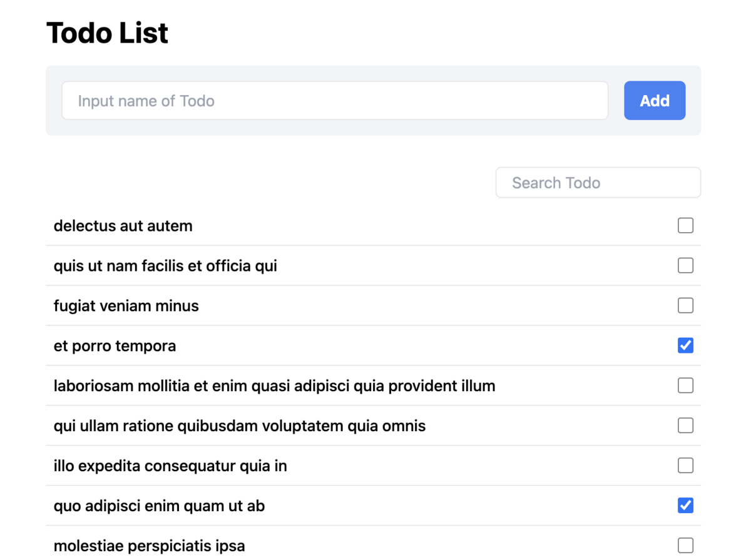Focus the 'Input name of Todo' field

(x=335, y=100)
